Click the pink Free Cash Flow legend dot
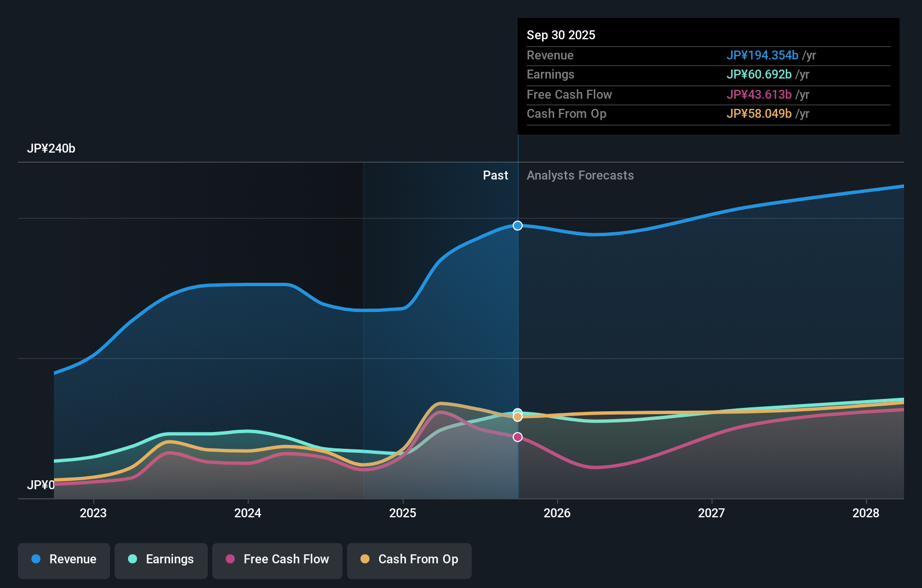Image resolution: width=922 pixels, height=588 pixels. [231, 559]
